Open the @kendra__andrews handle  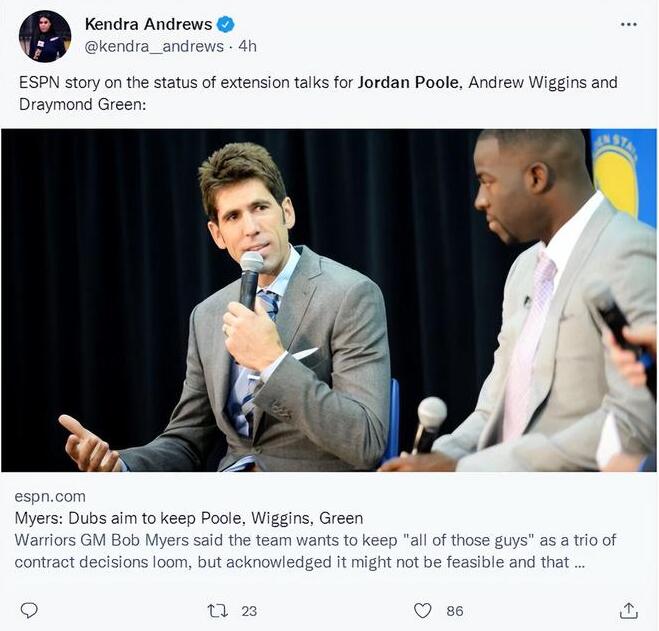tap(154, 46)
